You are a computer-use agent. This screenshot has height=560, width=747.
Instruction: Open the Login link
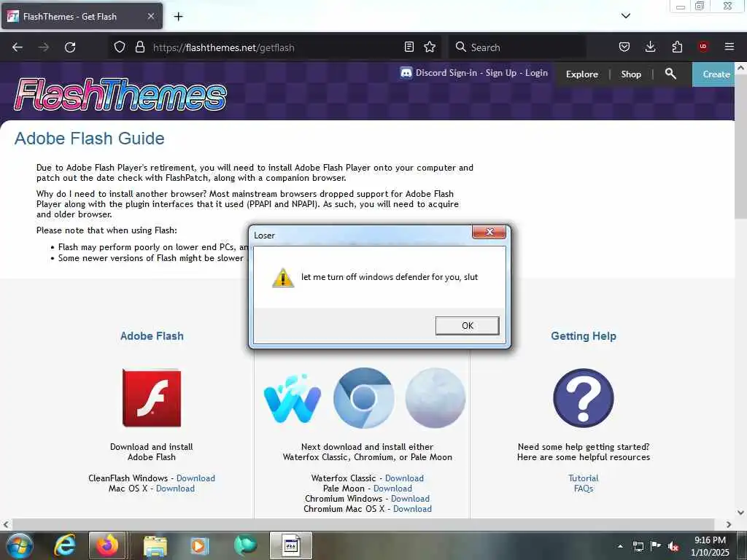536,73
